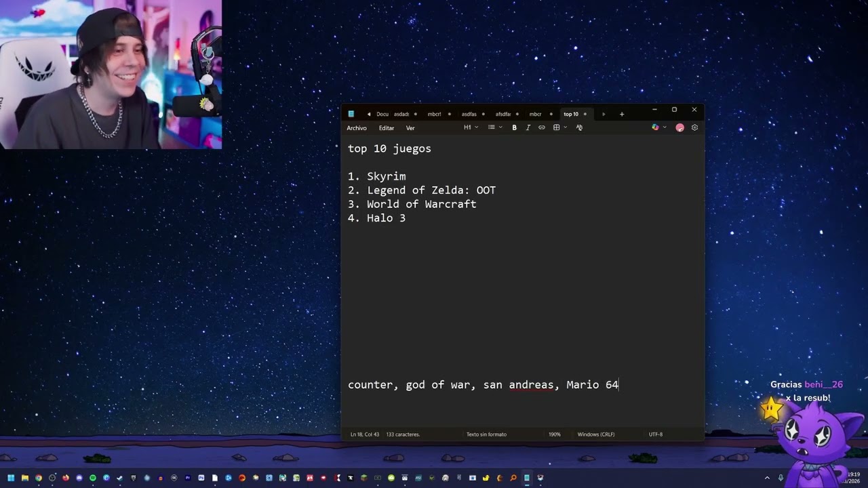Expand the list style dropdown arrow
Screen dimensions: 868x488
[x=500, y=127]
